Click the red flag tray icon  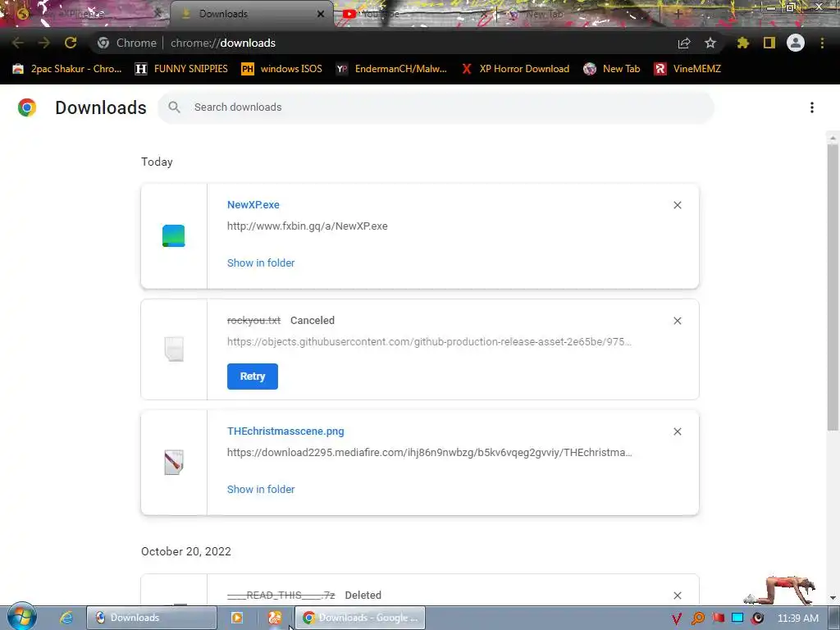[x=718, y=619]
